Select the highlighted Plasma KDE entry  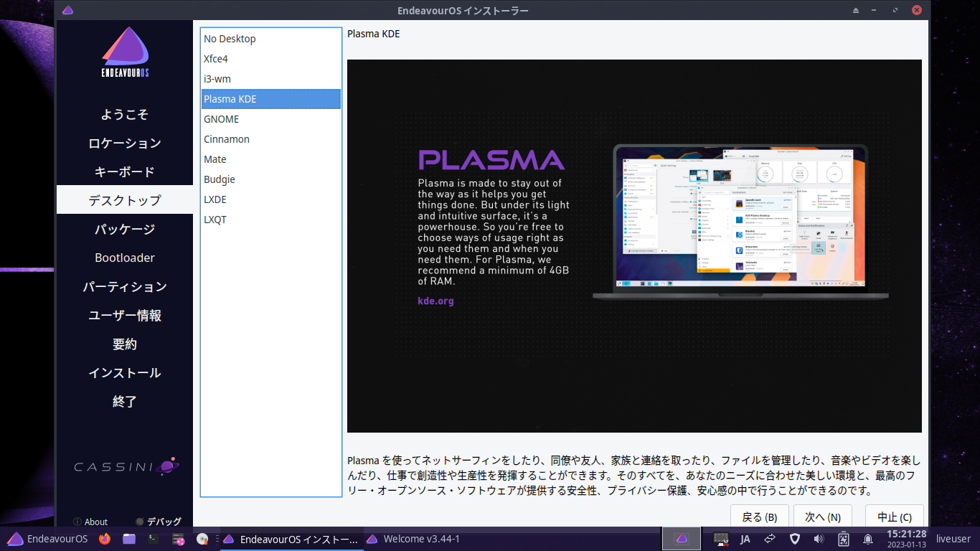pyautogui.click(x=271, y=99)
